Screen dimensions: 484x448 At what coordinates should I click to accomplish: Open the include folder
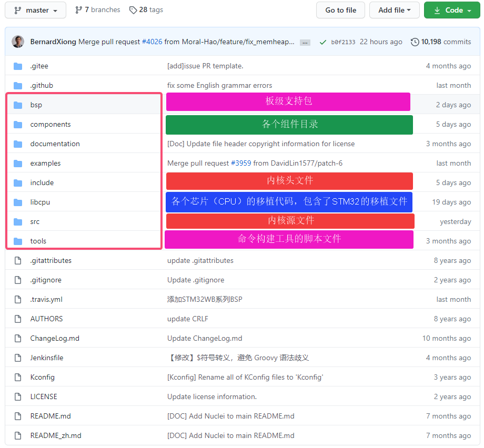click(x=42, y=182)
